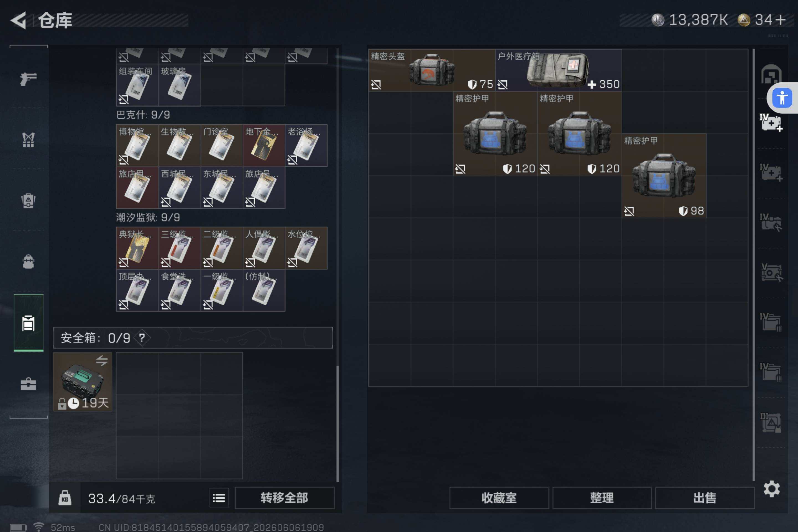This screenshot has height=532, width=798.
Task: Tap the gold coin currency icon
Action: click(744, 20)
